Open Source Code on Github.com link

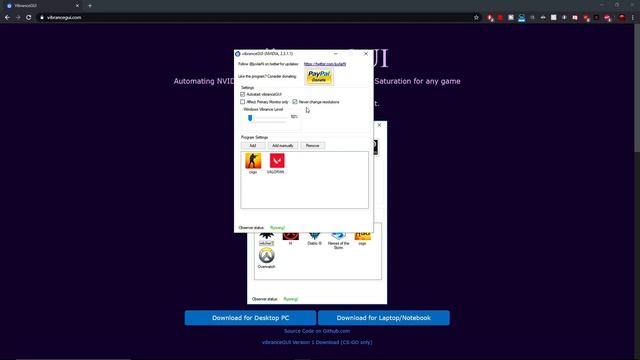[x=317, y=331]
